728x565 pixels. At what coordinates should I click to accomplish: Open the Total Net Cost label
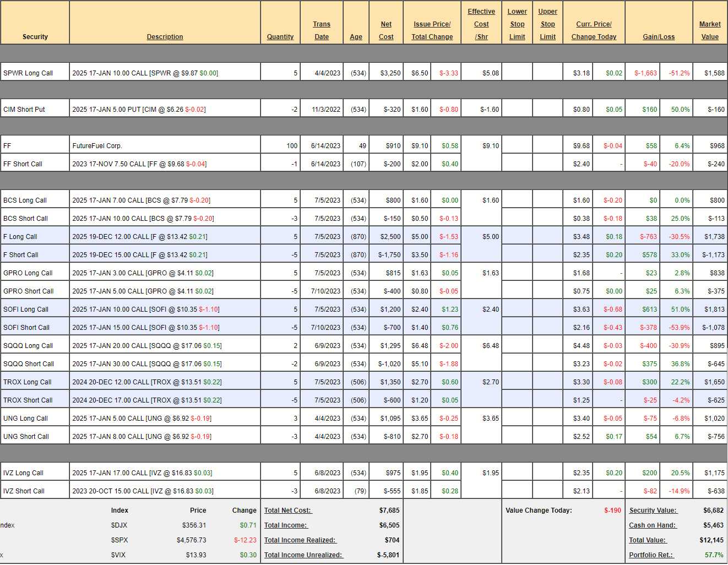(287, 510)
